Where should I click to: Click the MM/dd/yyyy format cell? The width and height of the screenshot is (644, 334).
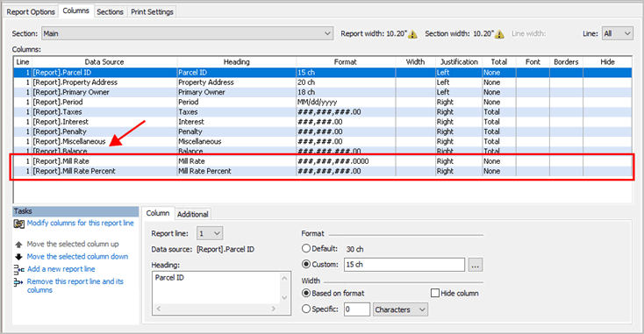coord(346,103)
